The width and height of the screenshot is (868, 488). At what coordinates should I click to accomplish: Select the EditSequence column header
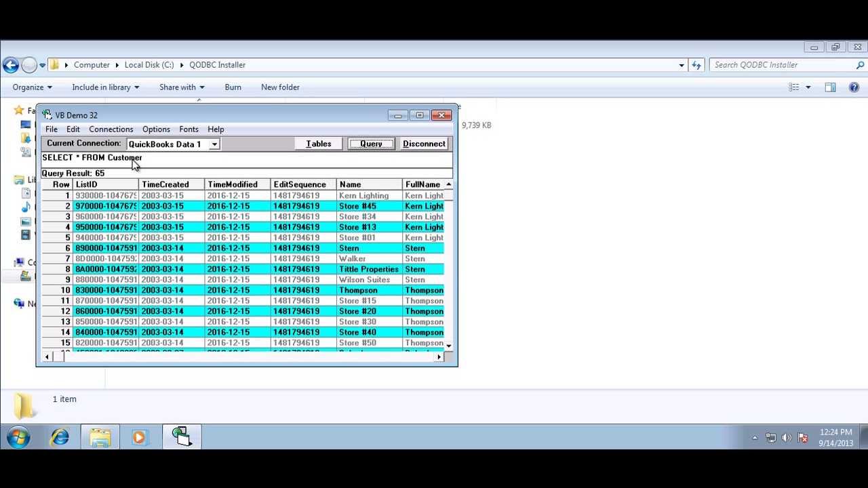click(304, 184)
